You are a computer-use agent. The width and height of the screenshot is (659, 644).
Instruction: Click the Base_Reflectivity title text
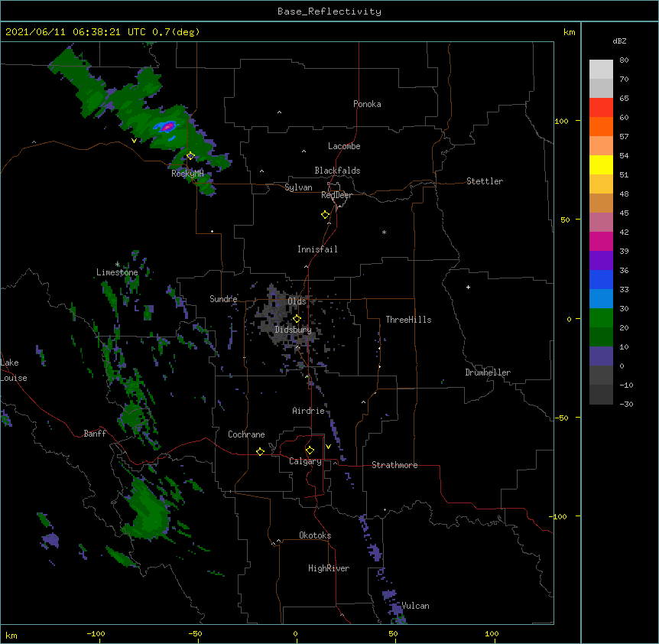pyautogui.click(x=329, y=11)
